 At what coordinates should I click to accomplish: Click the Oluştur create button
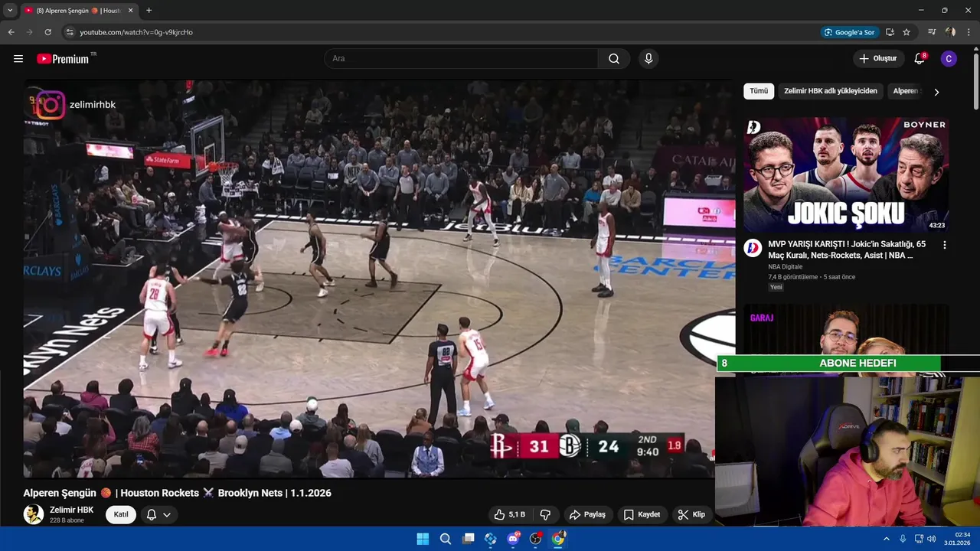point(878,59)
